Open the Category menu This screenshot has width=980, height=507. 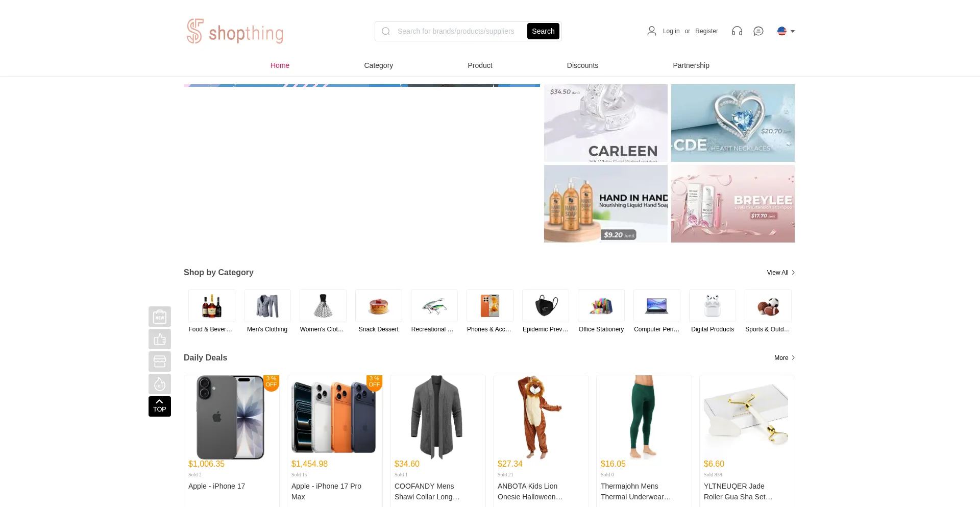pyautogui.click(x=379, y=65)
